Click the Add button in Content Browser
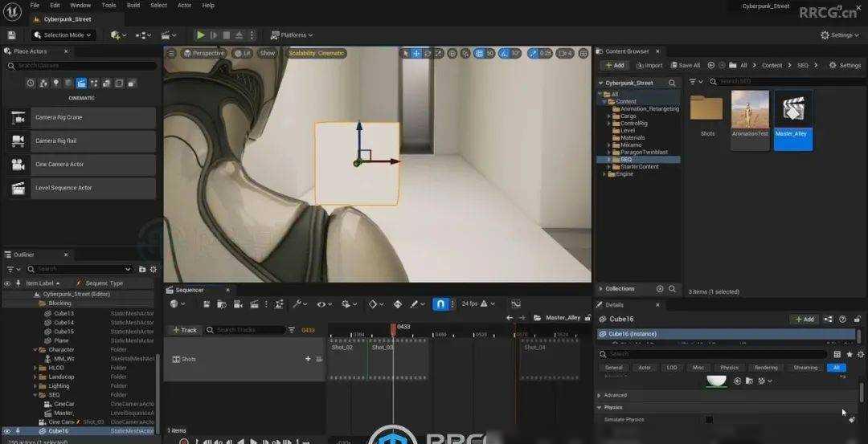This screenshot has width=868, height=444. [x=614, y=65]
